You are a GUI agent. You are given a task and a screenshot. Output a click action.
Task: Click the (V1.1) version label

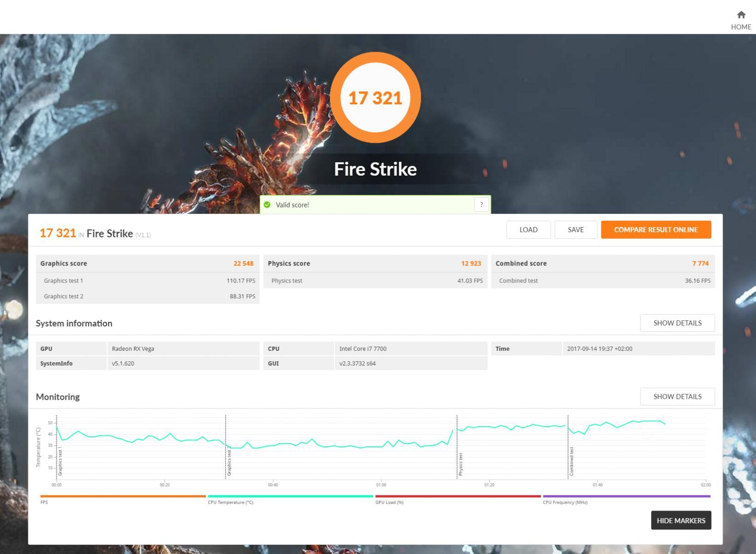[x=143, y=235]
